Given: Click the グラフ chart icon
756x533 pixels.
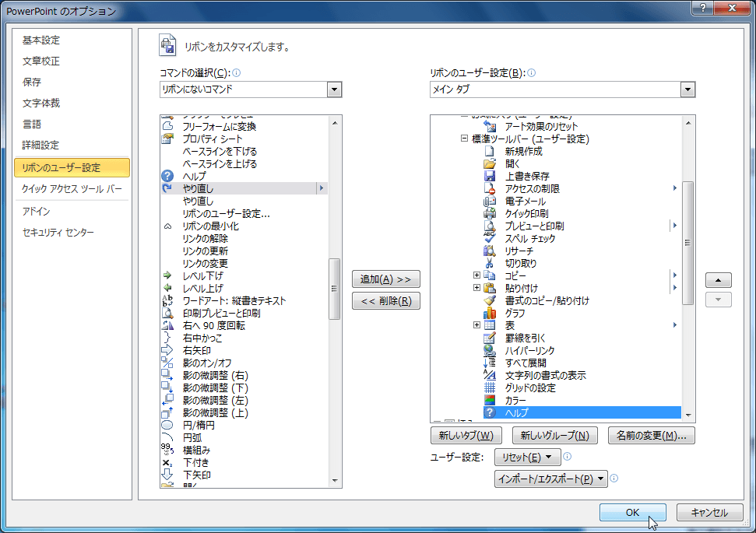Looking at the screenshot, I should coord(490,313).
